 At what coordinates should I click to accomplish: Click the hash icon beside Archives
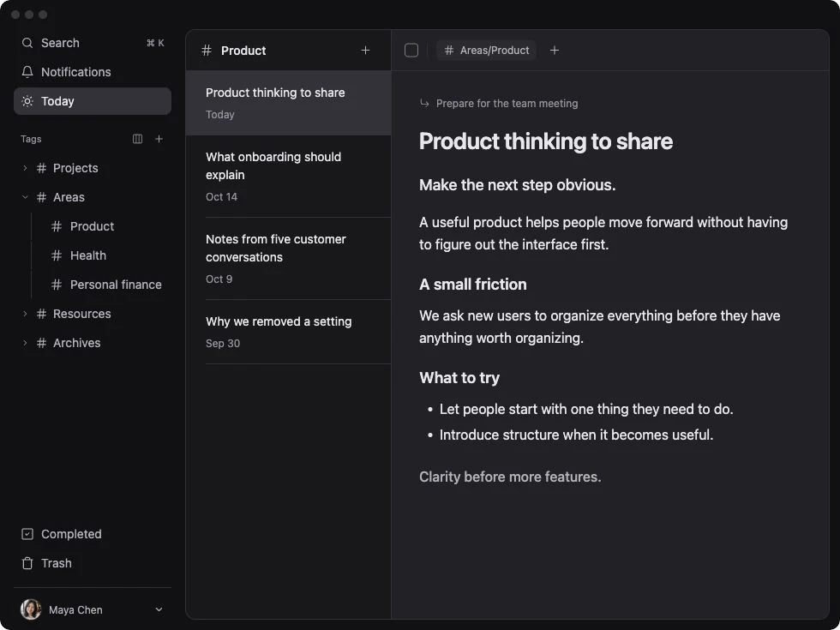41,343
